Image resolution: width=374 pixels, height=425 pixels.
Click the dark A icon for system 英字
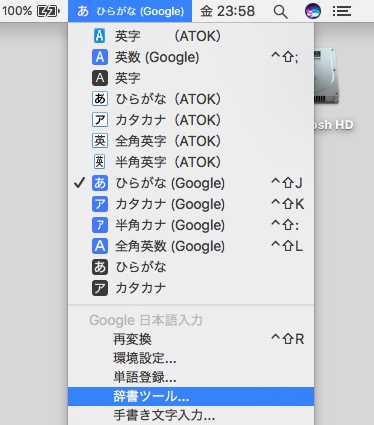coord(100,78)
